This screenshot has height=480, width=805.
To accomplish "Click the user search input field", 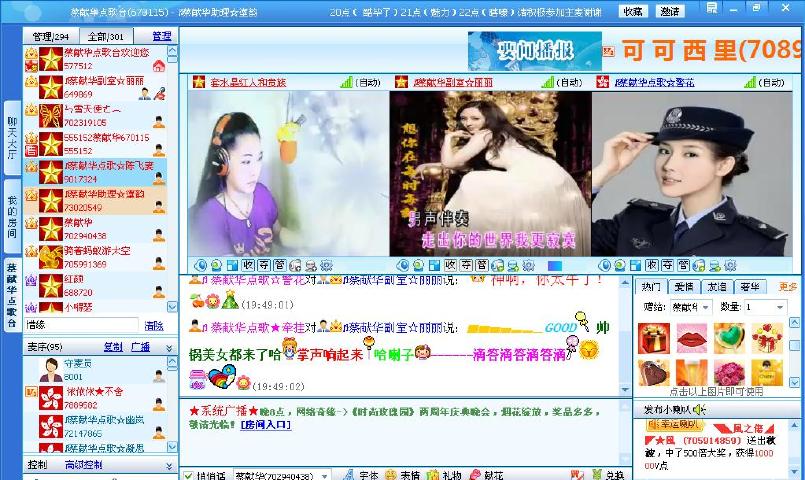I will tap(80, 325).
